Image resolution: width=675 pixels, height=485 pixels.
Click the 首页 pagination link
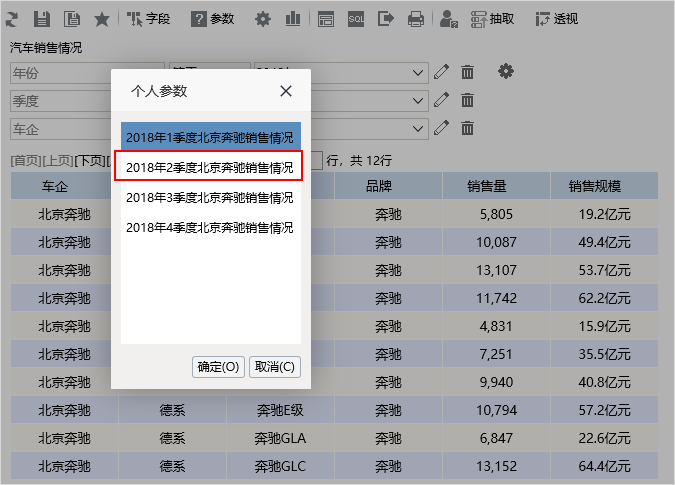pos(26,161)
